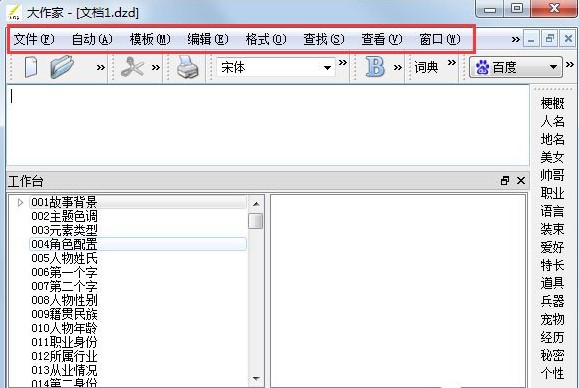Open the 窗口(W) menu
Image resolution: width=579 pixels, height=388 pixels.
[439, 39]
